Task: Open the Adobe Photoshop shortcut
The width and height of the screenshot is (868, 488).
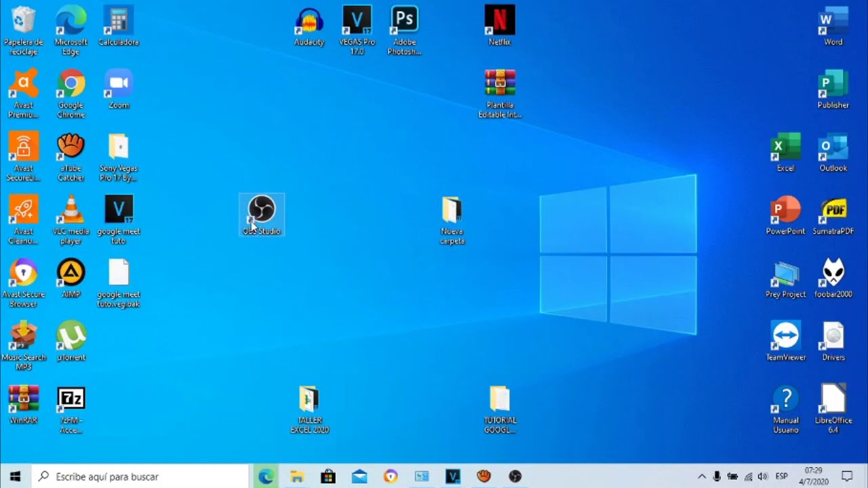Action: pos(404,30)
